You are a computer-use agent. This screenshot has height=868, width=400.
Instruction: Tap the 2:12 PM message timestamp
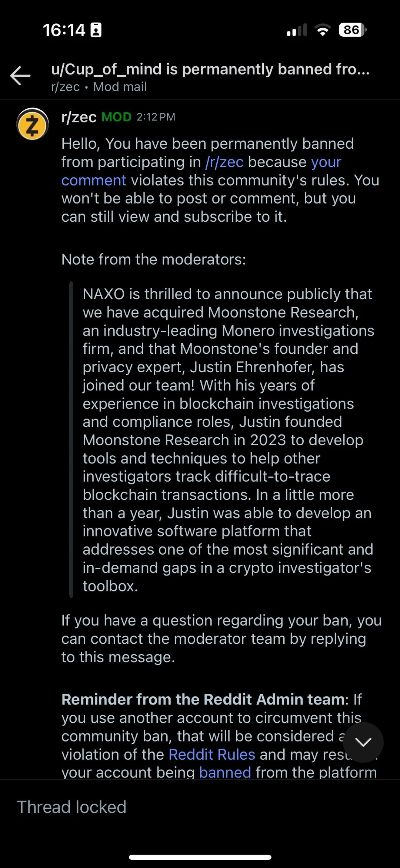click(x=156, y=117)
